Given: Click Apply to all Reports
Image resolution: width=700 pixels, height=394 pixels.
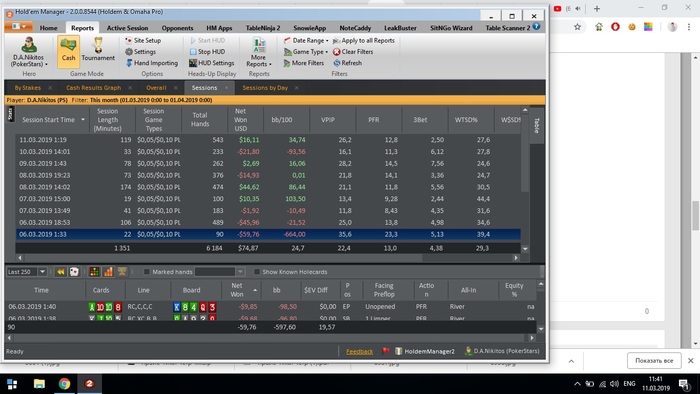Looking at the screenshot, I should [364, 40].
